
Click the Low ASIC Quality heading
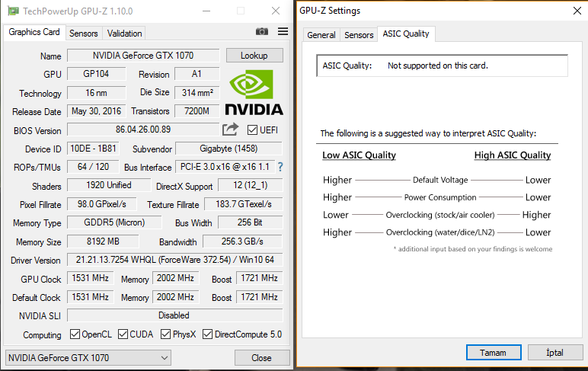(359, 155)
